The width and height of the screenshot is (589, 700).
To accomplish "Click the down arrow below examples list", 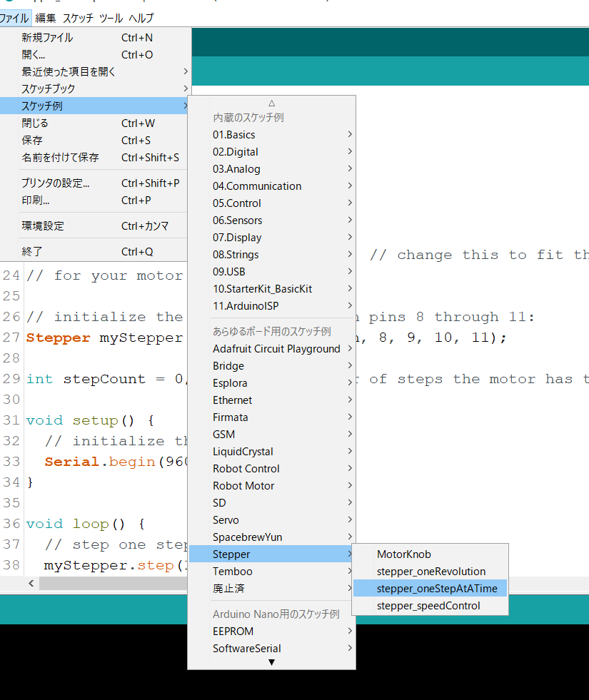I will pos(271,662).
